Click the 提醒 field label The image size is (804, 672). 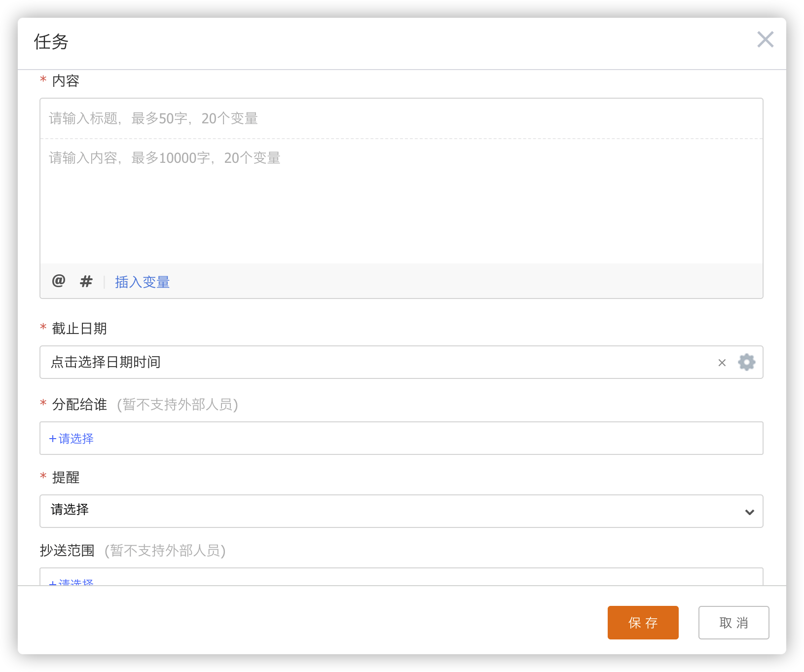point(66,478)
